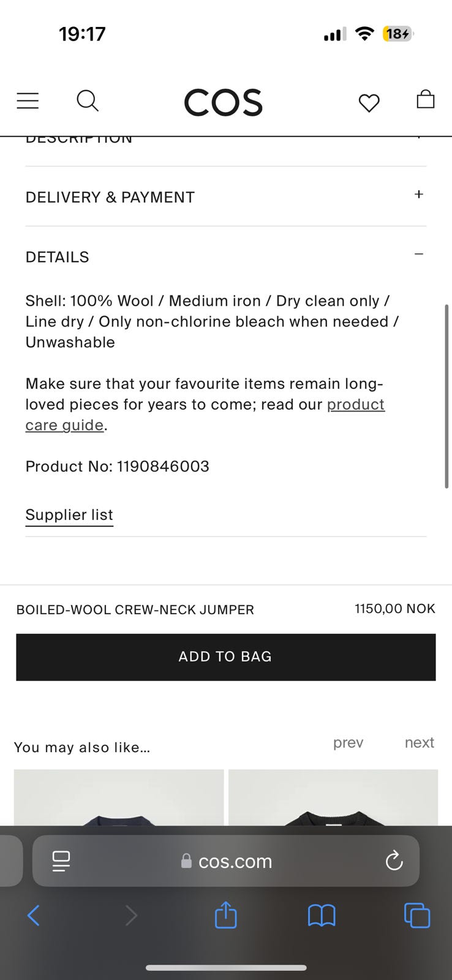
Task: Open the Safari tabs overview icon
Action: [x=417, y=916]
